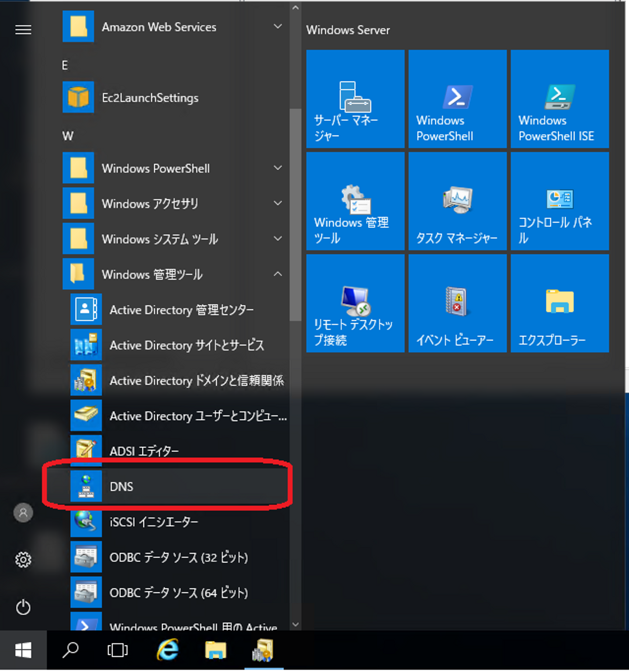Open the taskbar search magnifier
Viewport: 629px width, 672px height.
(x=70, y=651)
